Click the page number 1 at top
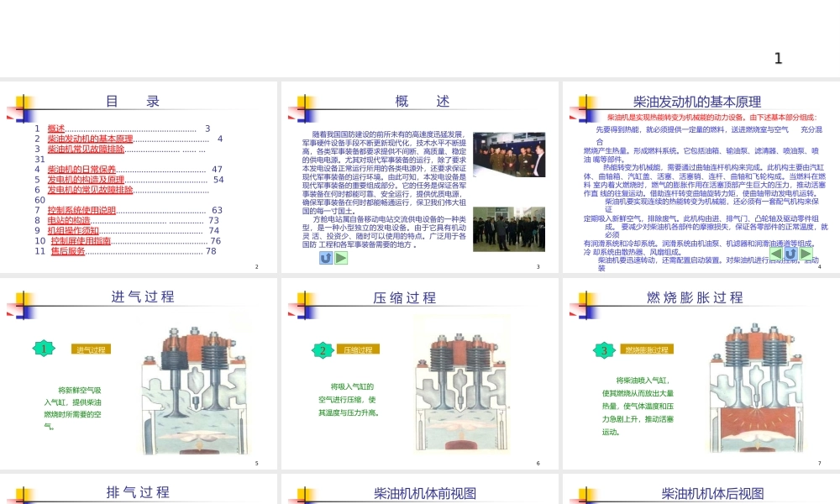The image size is (840, 504). [x=779, y=59]
